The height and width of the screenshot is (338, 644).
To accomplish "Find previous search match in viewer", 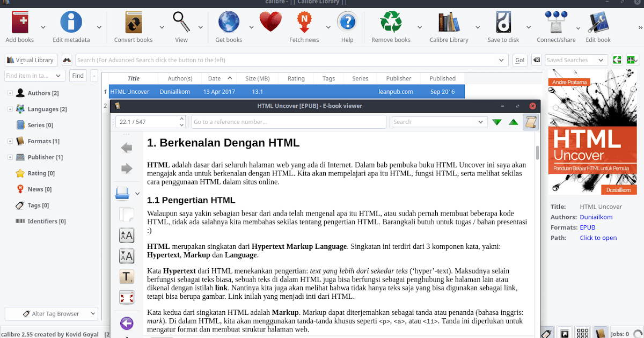I will pos(514,122).
